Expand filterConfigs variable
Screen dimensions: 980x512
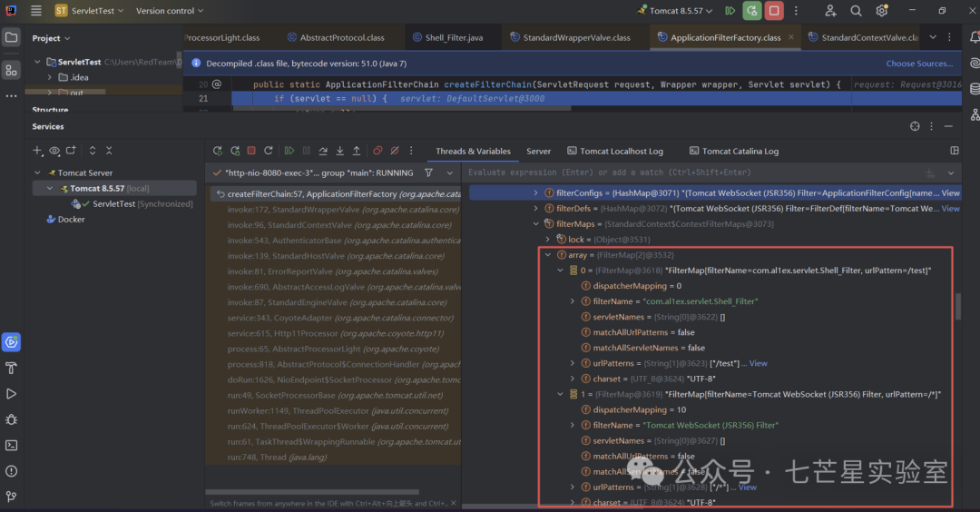(x=535, y=193)
